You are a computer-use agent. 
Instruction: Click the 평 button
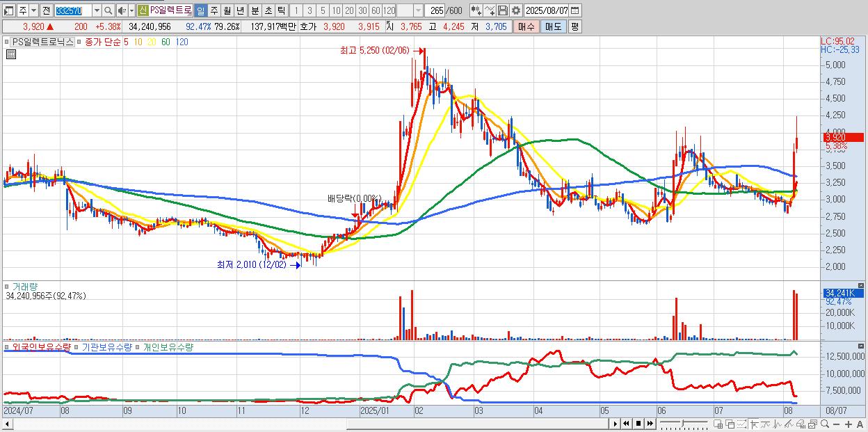574,26
